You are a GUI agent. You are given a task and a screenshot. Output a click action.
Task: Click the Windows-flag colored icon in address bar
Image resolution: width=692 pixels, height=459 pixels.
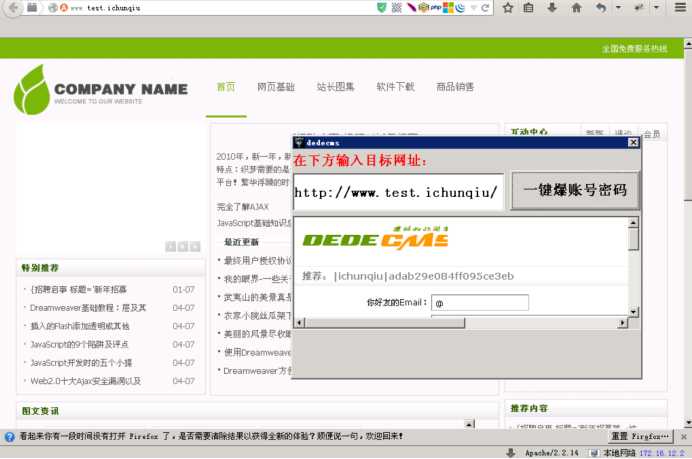pos(448,8)
